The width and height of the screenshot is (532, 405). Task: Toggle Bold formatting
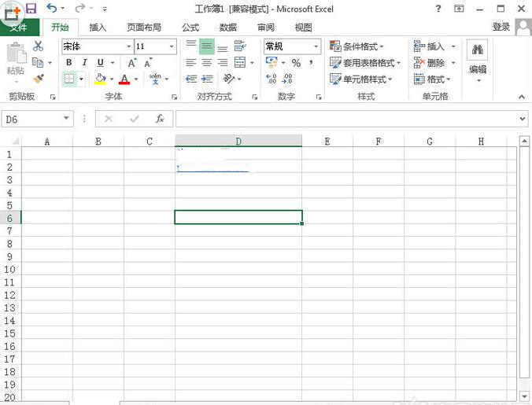point(69,63)
